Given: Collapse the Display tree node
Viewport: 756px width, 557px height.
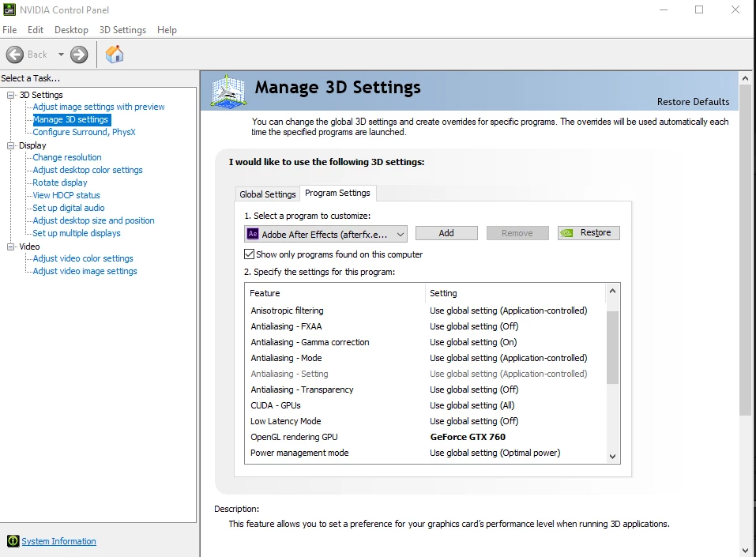Looking at the screenshot, I should [x=10, y=145].
